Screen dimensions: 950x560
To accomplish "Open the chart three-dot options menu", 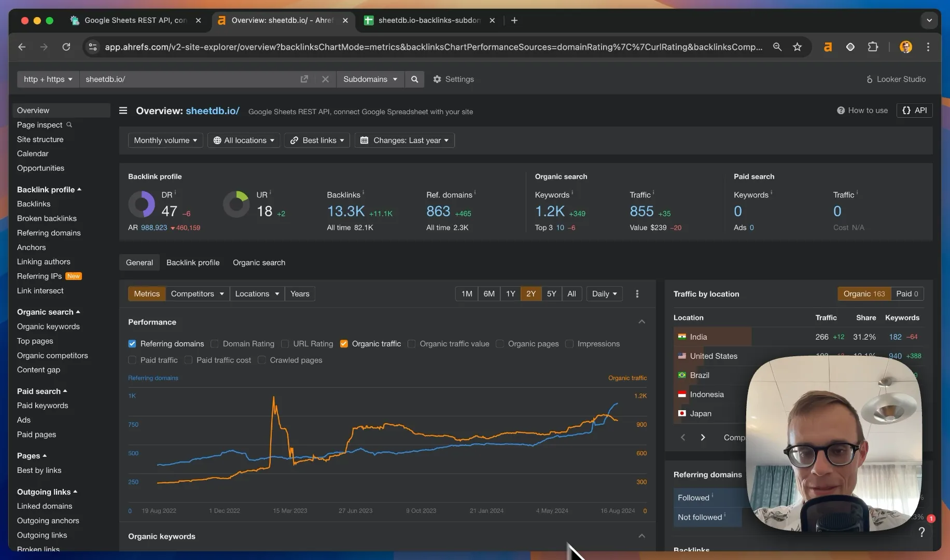I will coord(637,294).
